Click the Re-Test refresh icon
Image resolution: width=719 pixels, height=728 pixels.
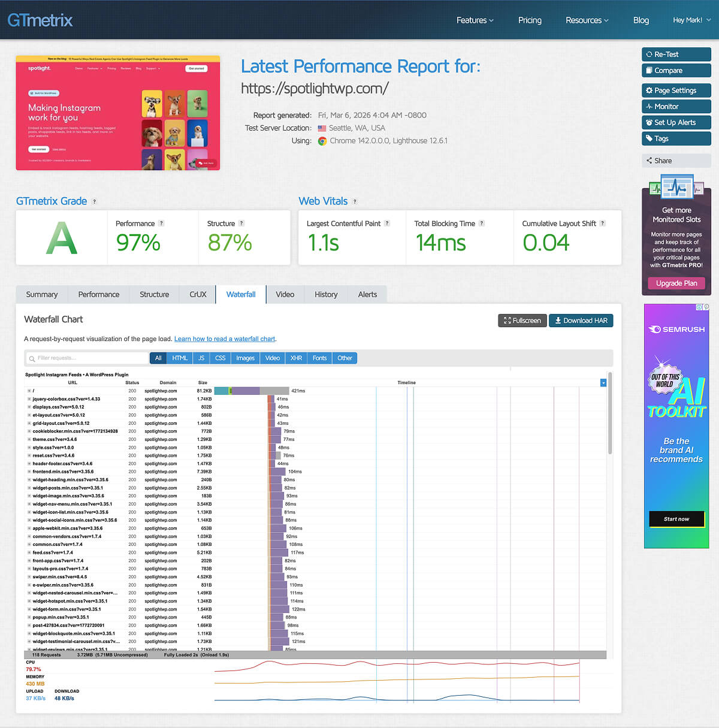click(x=649, y=55)
